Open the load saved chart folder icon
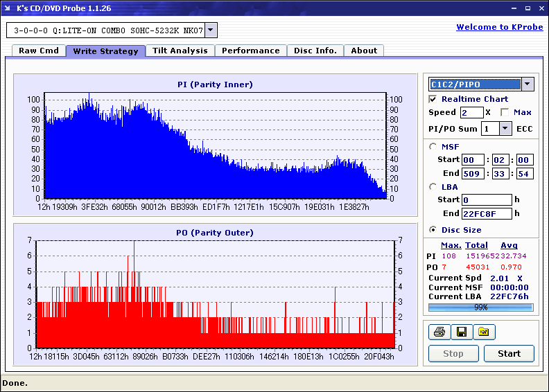Image resolution: width=549 pixels, height=392 pixels. point(484,332)
